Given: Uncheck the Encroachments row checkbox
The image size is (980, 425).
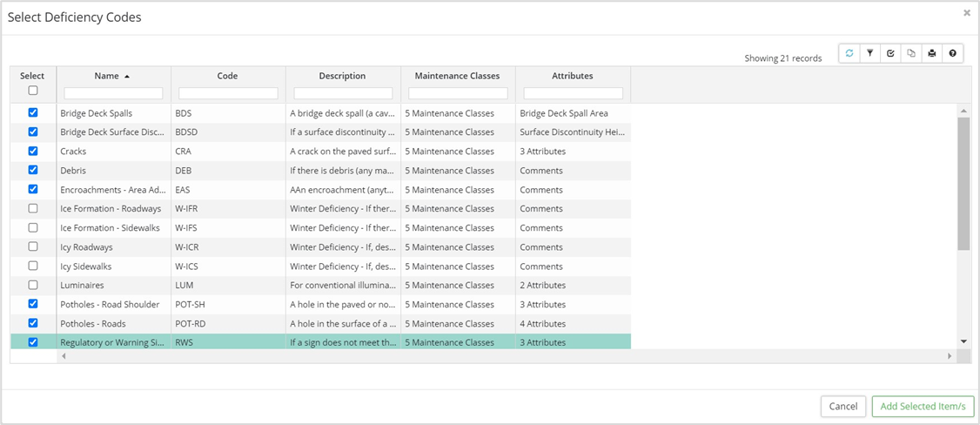Looking at the screenshot, I should 33,189.
